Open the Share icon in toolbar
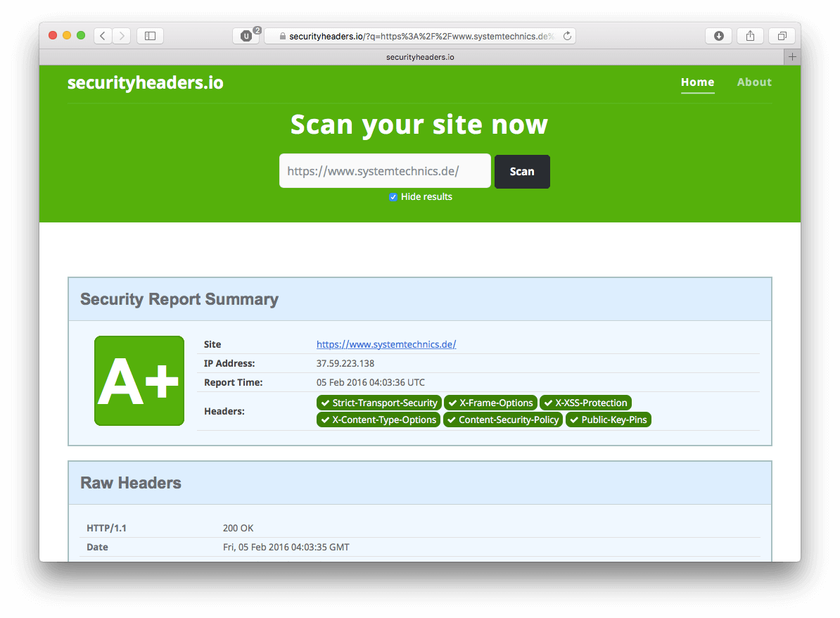 pyautogui.click(x=750, y=36)
